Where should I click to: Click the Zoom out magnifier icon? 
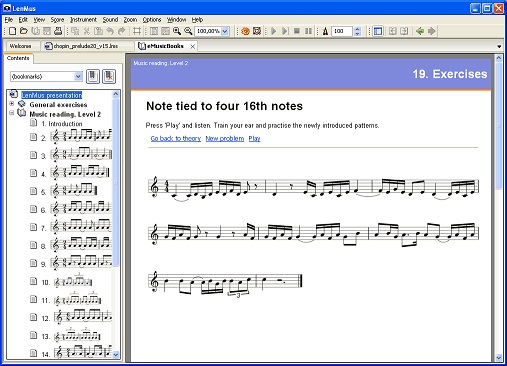(188, 31)
